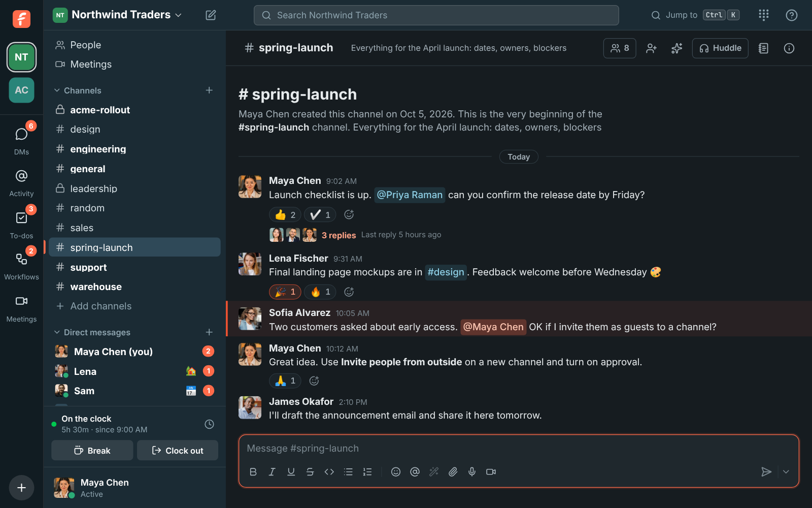Click the @Priya Raman mention
The image size is (812, 508).
pos(410,195)
